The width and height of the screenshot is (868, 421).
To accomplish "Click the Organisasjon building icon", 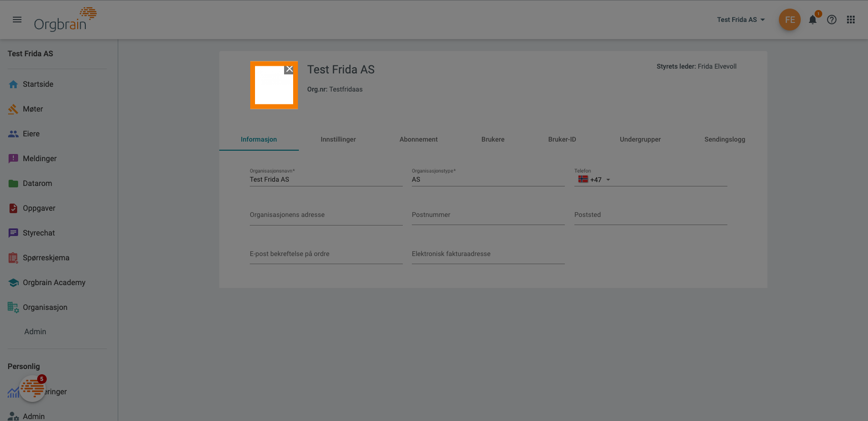I will (x=13, y=308).
